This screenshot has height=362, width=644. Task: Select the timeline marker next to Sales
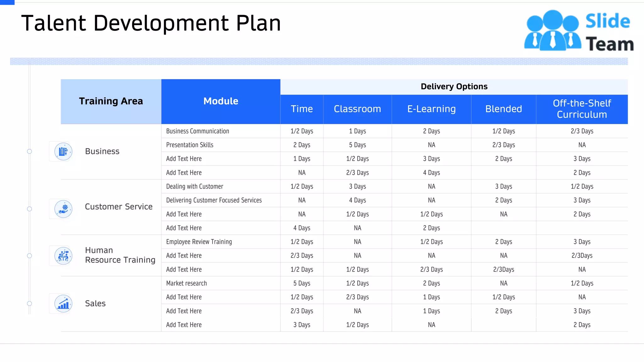tap(30, 304)
